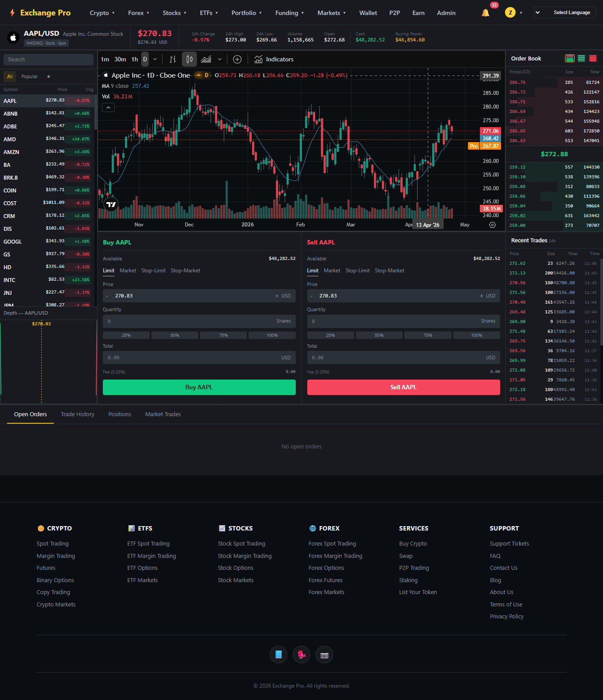
Task: Click the pink bird icon in footer
Action: point(301,655)
